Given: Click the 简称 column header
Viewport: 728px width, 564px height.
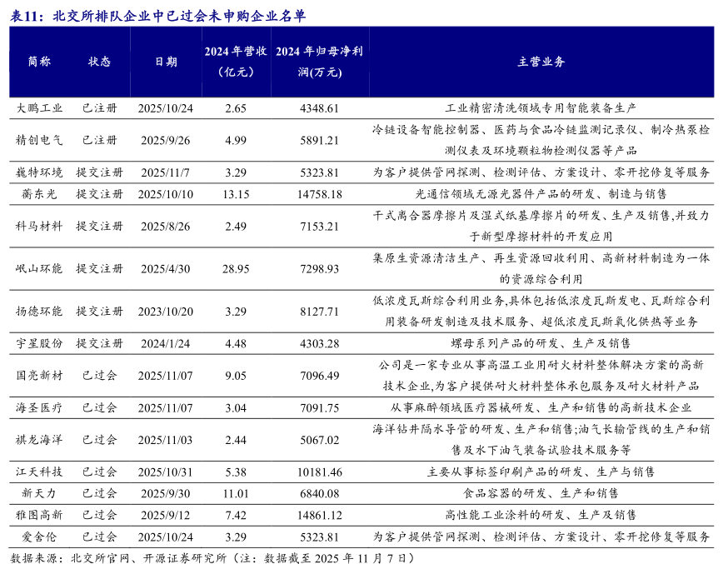Looking at the screenshot, I should coord(39,62).
